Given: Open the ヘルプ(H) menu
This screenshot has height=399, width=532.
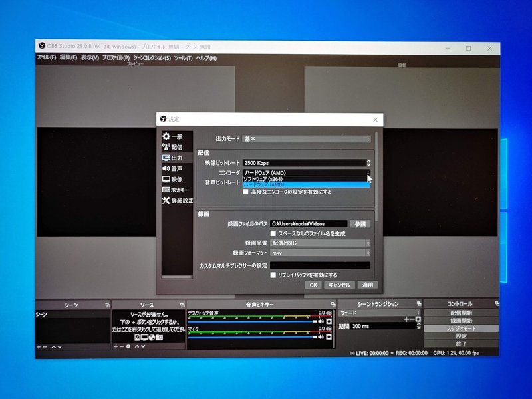Looking at the screenshot, I should click(206, 58).
